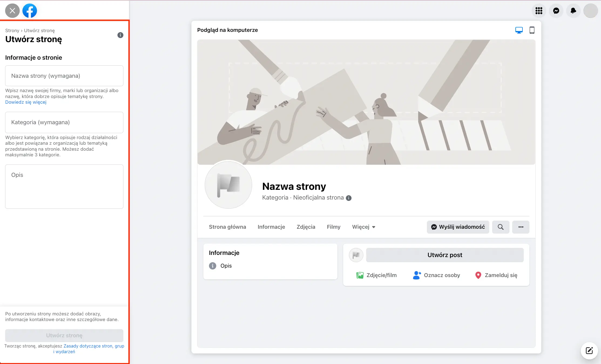Click the Nazwa strony input field
Screen dimensions: 601x364
pyautogui.click(x=64, y=76)
